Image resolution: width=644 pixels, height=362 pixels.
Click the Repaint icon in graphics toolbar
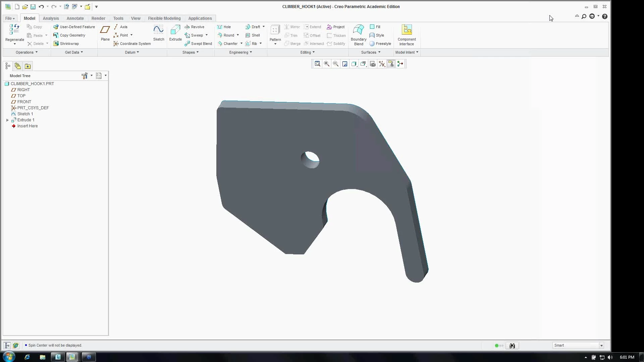(x=345, y=64)
